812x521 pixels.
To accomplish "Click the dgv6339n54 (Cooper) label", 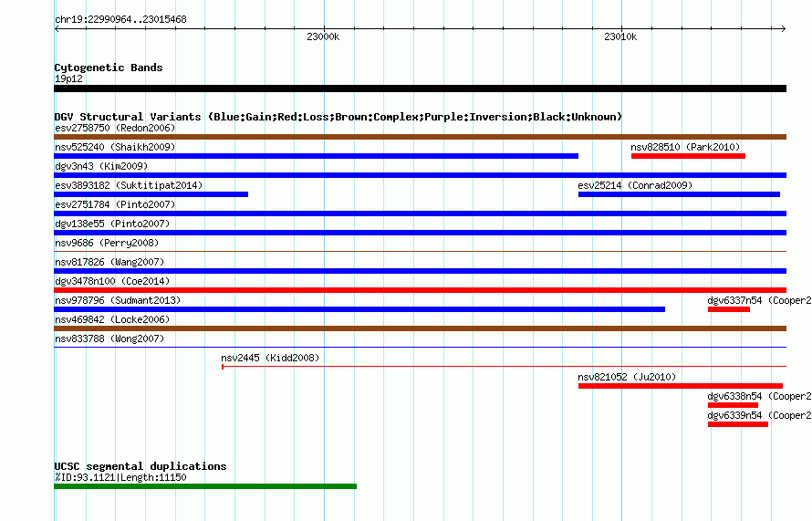I will coord(759,415).
